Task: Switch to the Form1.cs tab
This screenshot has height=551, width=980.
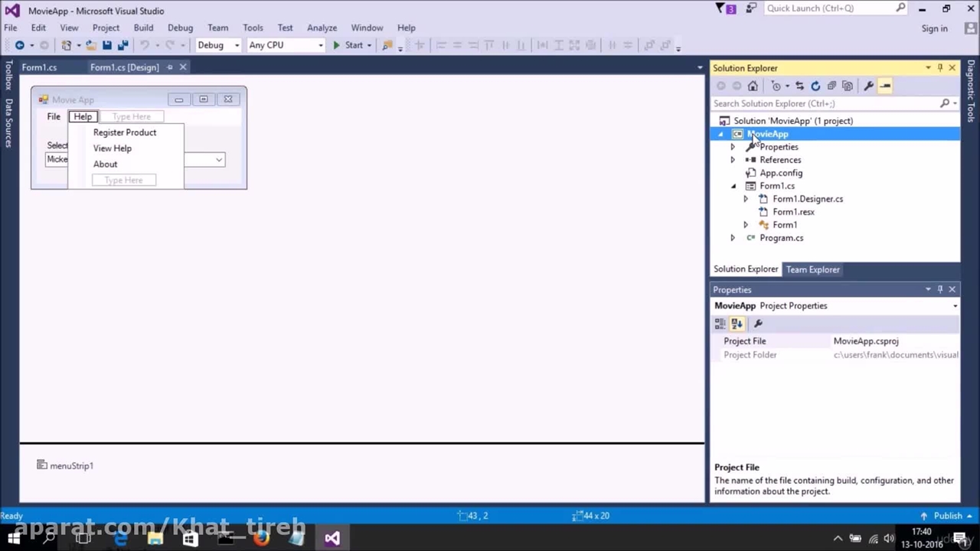Action: pyautogui.click(x=39, y=67)
